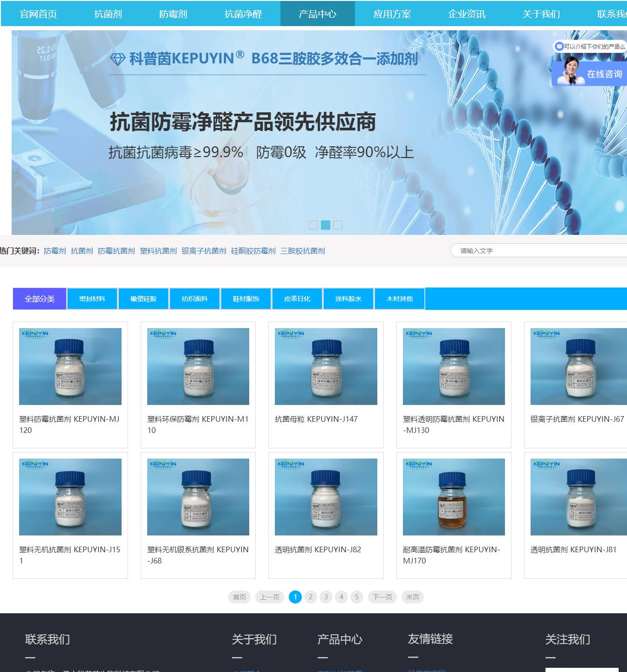Click the 三胺胶抗菌剂 keyword link
627x672 pixels.
click(303, 251)
